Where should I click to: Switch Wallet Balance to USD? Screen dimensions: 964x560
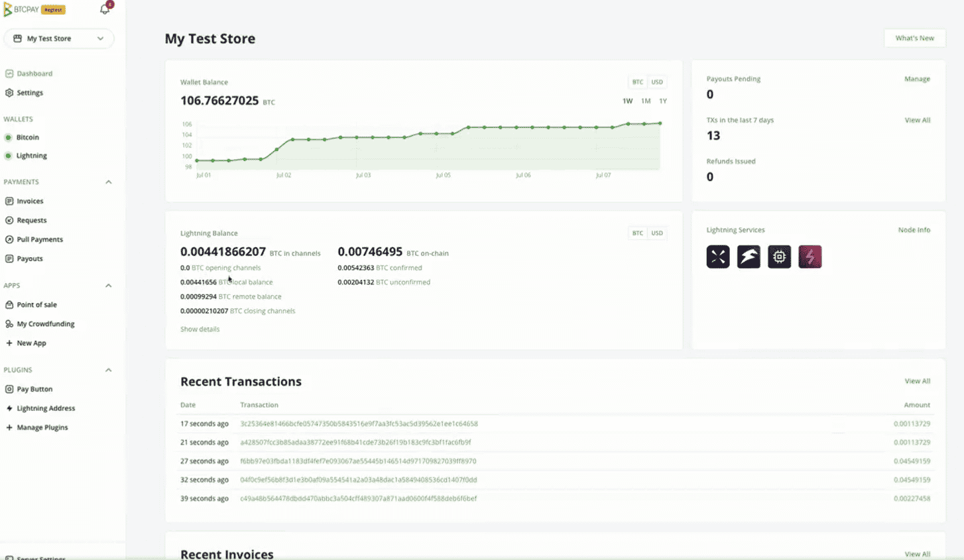(657, 82)
